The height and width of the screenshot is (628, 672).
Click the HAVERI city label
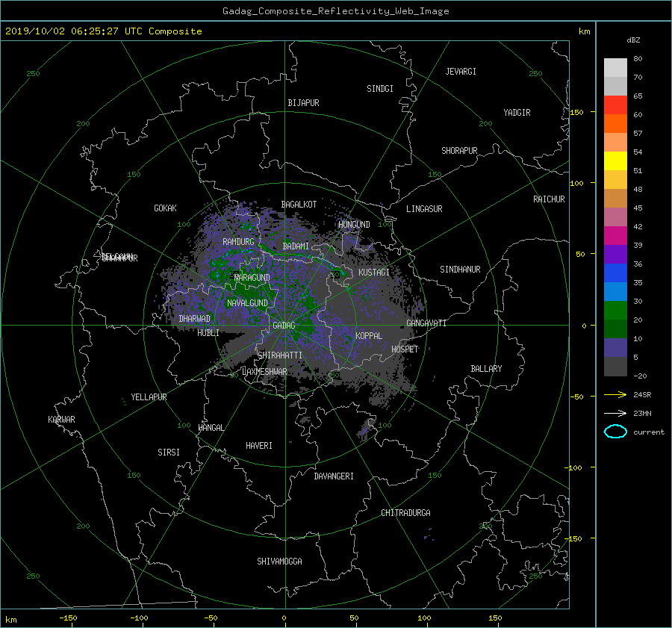pyautogui.click(x=259, y=446)
